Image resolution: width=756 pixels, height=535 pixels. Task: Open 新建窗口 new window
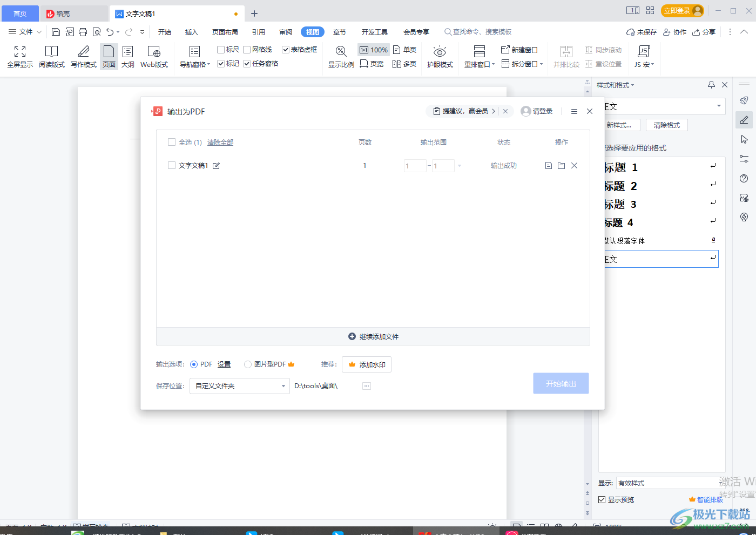click(x=519, y=50)
